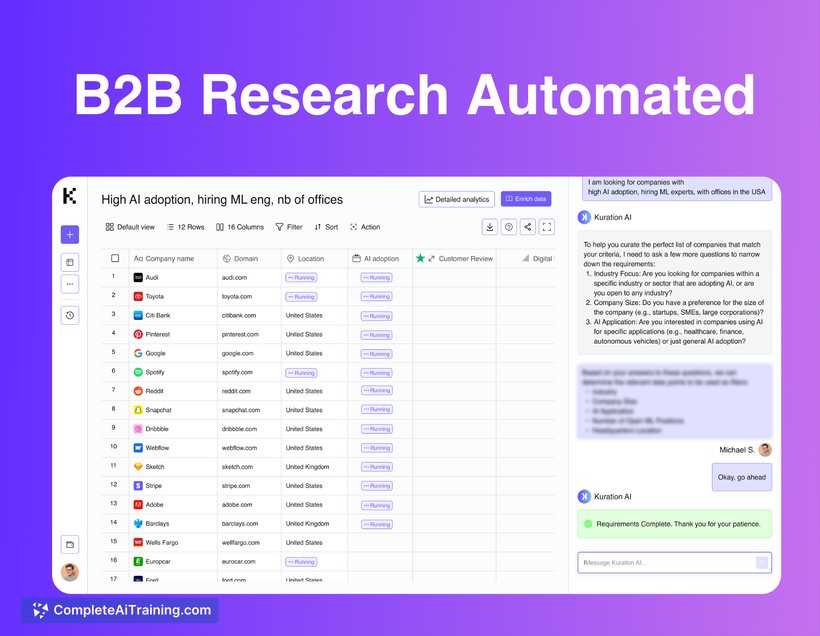This screenshot has height=636, width=820.
Task: Click the United Kingdom cell for Sketch
Action: [x=308, y=467]
